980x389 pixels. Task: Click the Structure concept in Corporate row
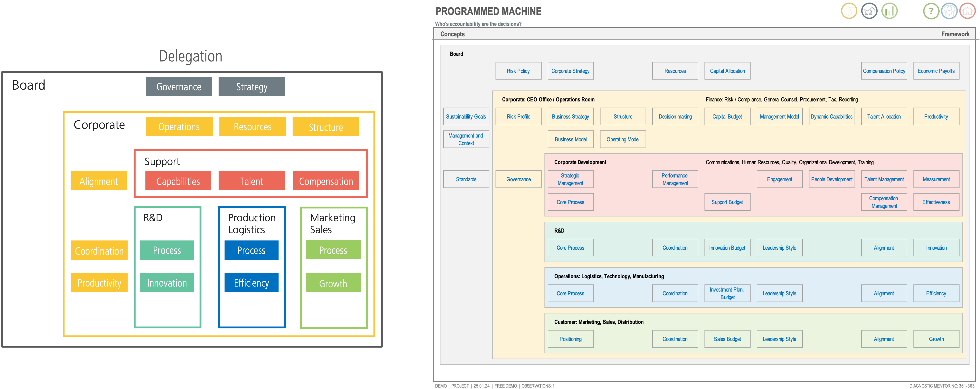623,116
